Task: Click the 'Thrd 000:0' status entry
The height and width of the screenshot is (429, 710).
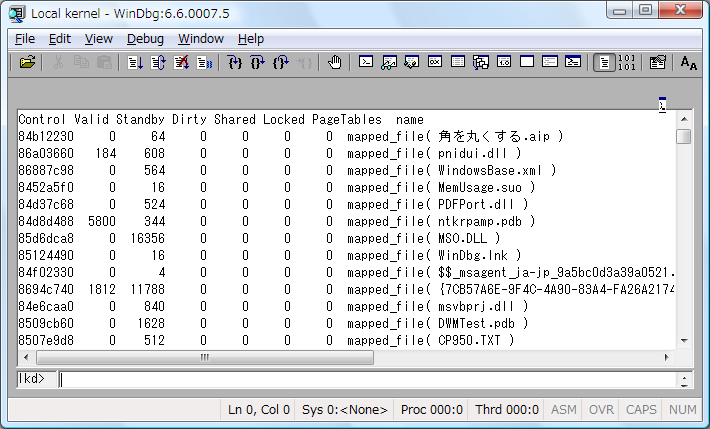Action: click(507, 410)
